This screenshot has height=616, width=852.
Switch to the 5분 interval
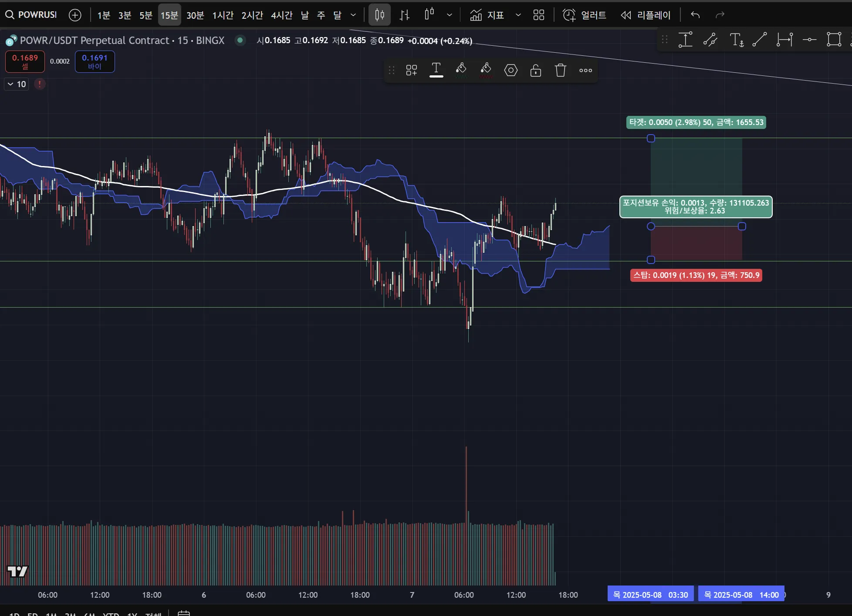pos(146,15)
